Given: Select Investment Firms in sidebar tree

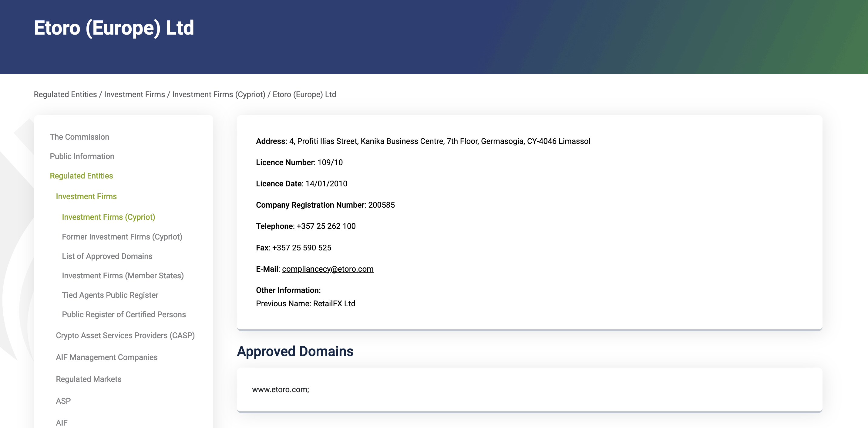Looking at the screenshot, I should pos(86,196).
